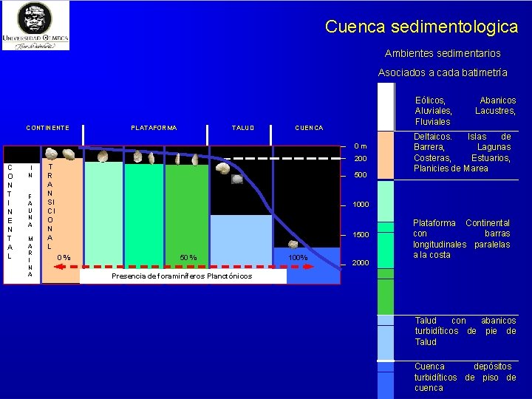532x399 pixels.
Task: Select the TALUD zone label
Action: 243,128
